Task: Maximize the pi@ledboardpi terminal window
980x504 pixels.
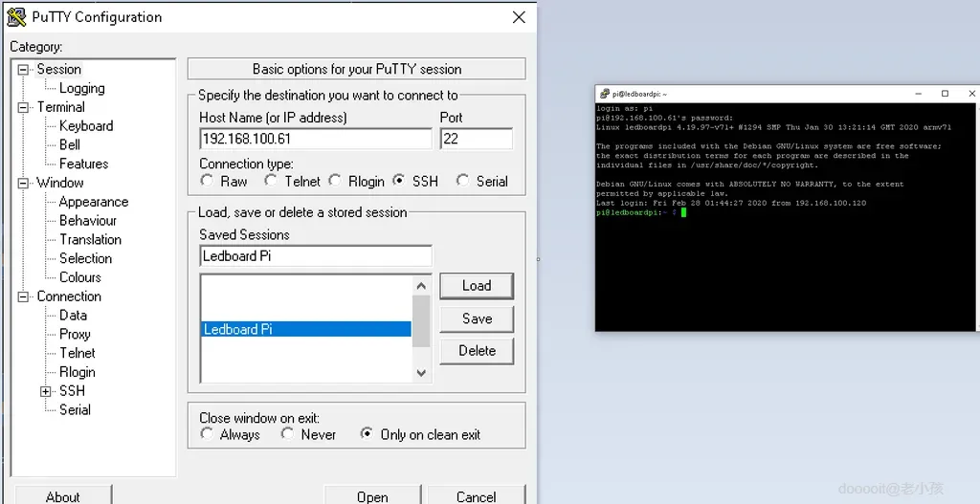Action: coord(945,94)
